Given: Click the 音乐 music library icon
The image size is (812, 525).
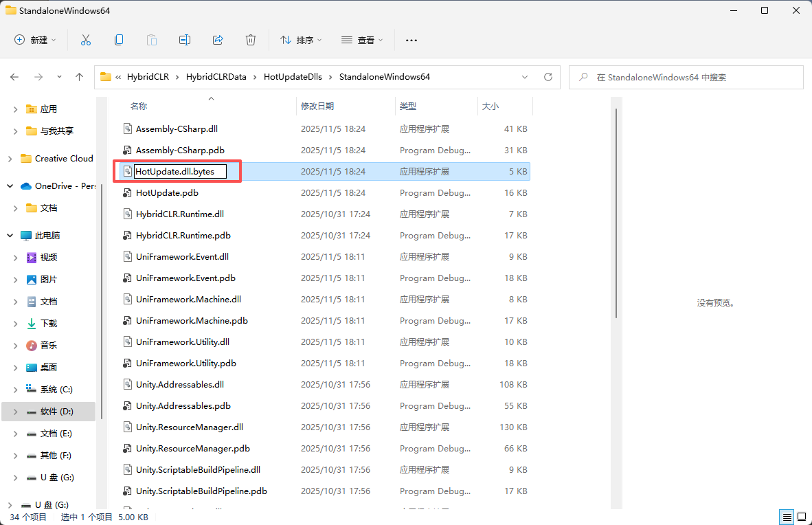Looking at the screenshot, I should click(x=32, y=345).
